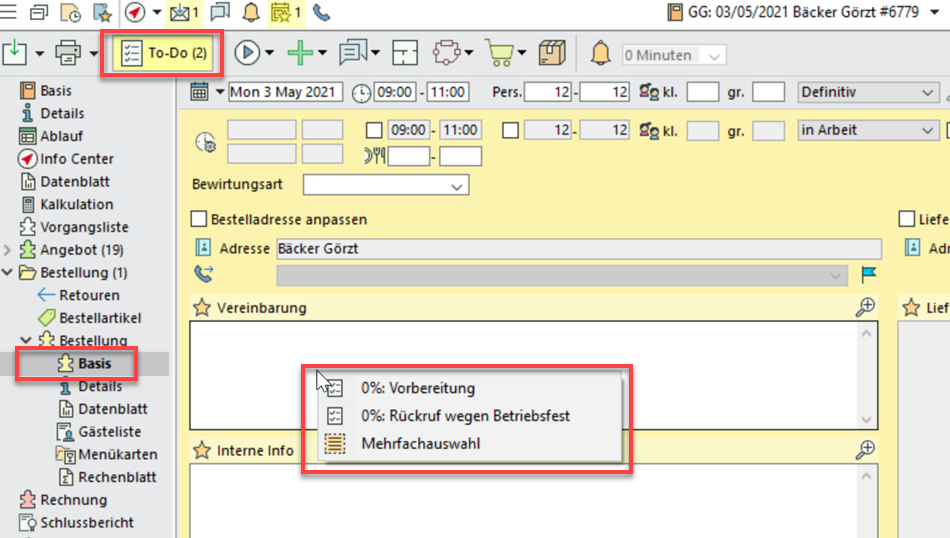The height and width of the screenshot is (538, 950).
Task: Collapse the Bestellung (1) tree node
Action: pos(9,273)
